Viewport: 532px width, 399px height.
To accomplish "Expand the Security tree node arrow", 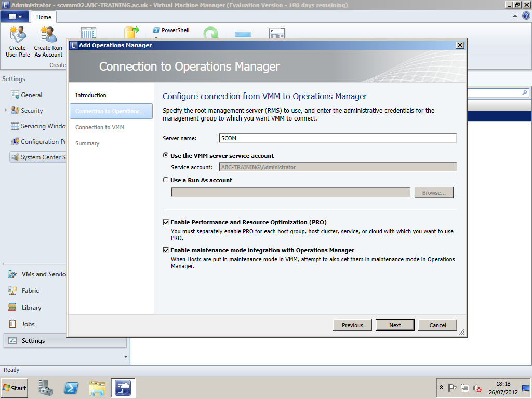I will pyautogui.click(x=5, y=110).
